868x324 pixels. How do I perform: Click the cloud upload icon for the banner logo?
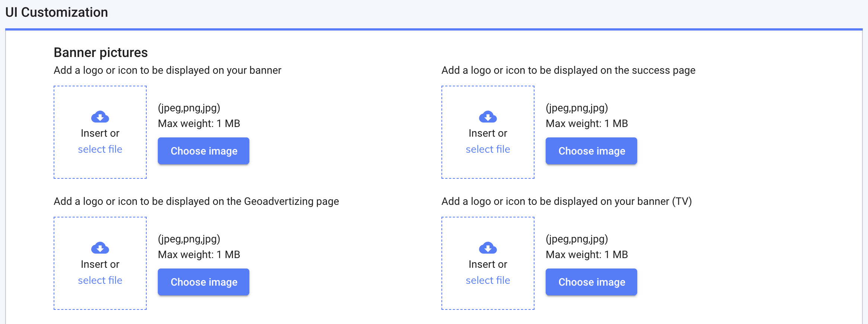[x=100, y=117]
